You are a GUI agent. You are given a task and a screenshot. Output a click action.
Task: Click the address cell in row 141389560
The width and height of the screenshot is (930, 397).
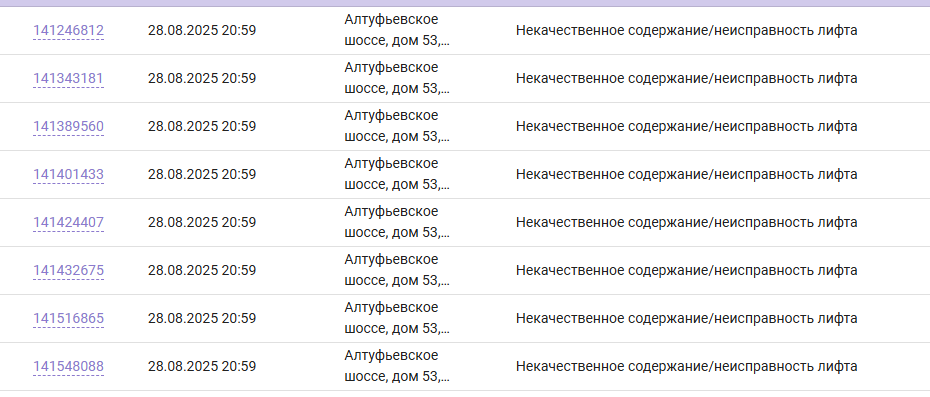[397, 126]
